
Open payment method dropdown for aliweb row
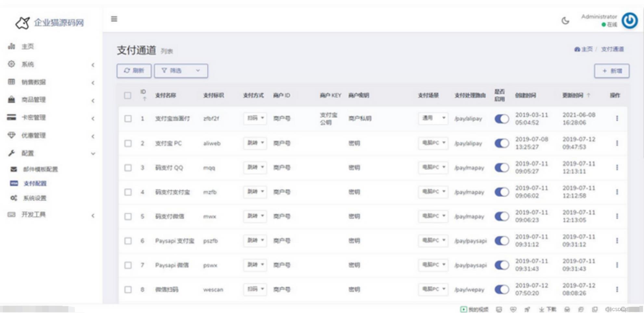tap(255, 143)
